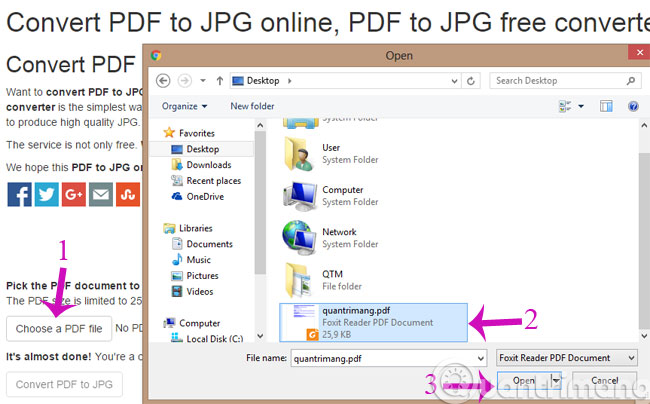
Task: Select Favorites in navigation pane
Action: click(196, 133)
